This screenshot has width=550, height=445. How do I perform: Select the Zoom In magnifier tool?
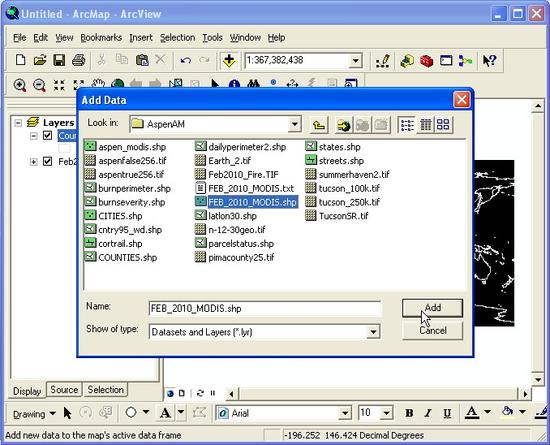point(20,85)
